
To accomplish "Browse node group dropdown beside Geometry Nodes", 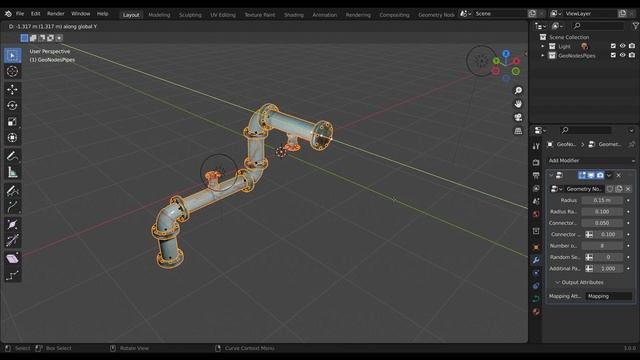I will click(556, 189).
